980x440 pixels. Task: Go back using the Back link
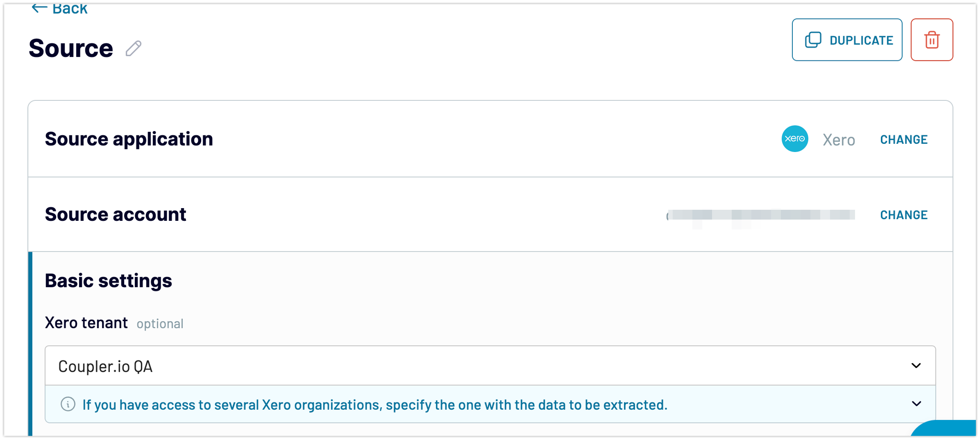(69, 9)
